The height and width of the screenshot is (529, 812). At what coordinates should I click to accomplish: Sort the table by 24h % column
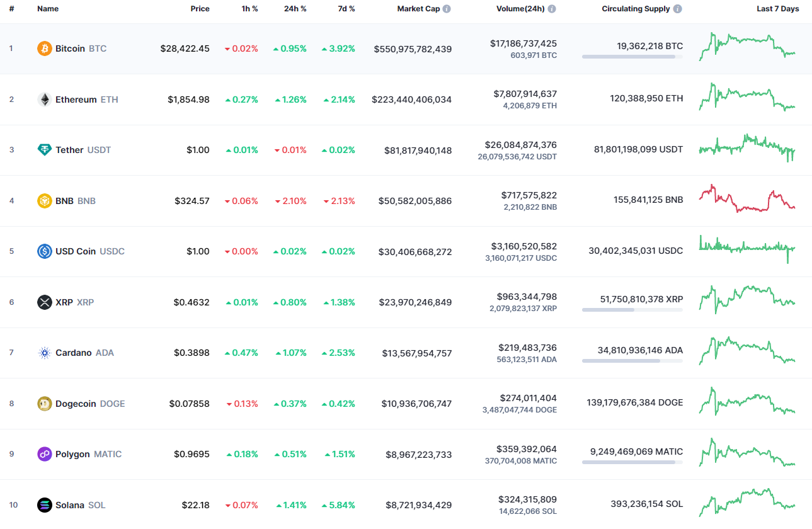[x=295, y=8]
